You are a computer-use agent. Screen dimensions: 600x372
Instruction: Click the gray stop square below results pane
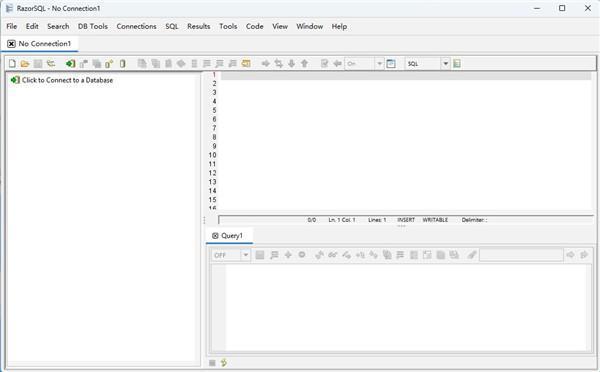tap(212, 363)
